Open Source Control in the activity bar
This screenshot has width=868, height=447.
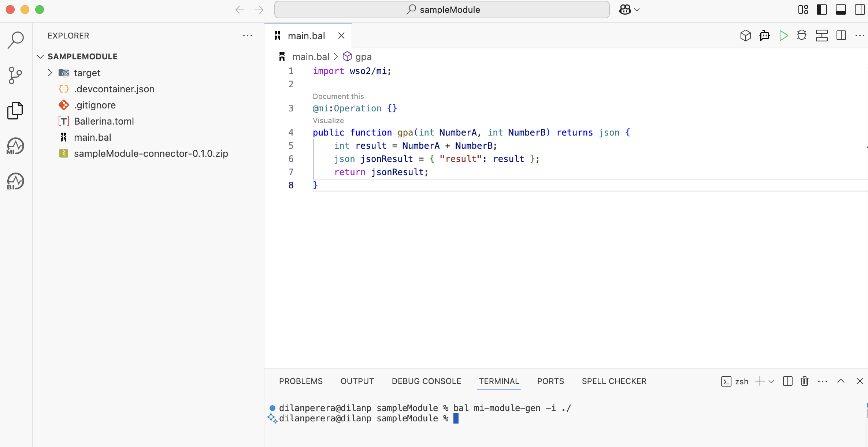pyautogui.click(x=15, y=75)
